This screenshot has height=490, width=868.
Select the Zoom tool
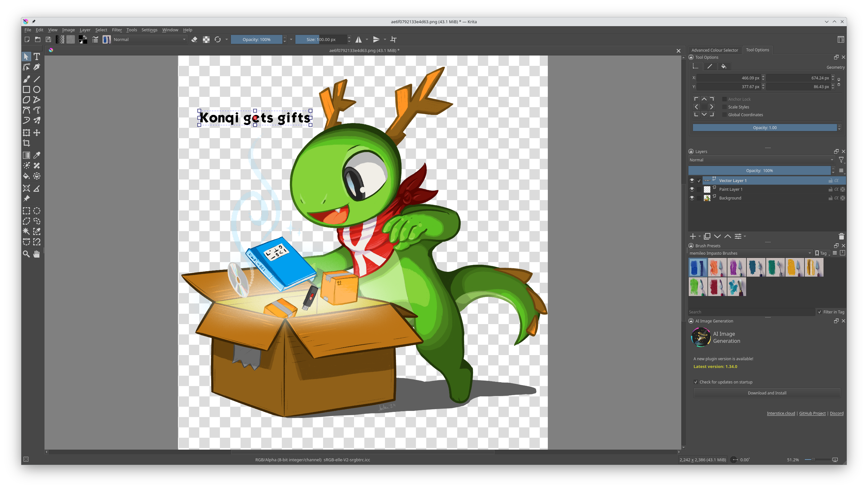click(x=27, y=254)
